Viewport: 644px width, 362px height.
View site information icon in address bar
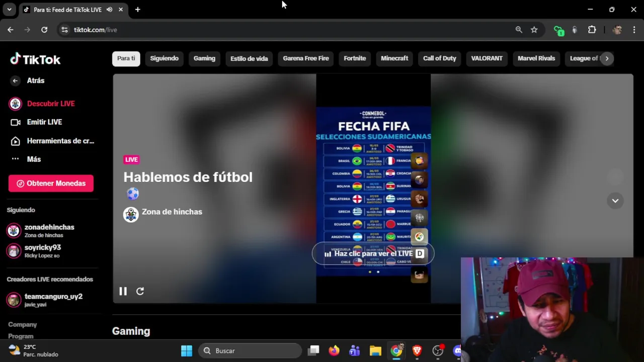64,30
